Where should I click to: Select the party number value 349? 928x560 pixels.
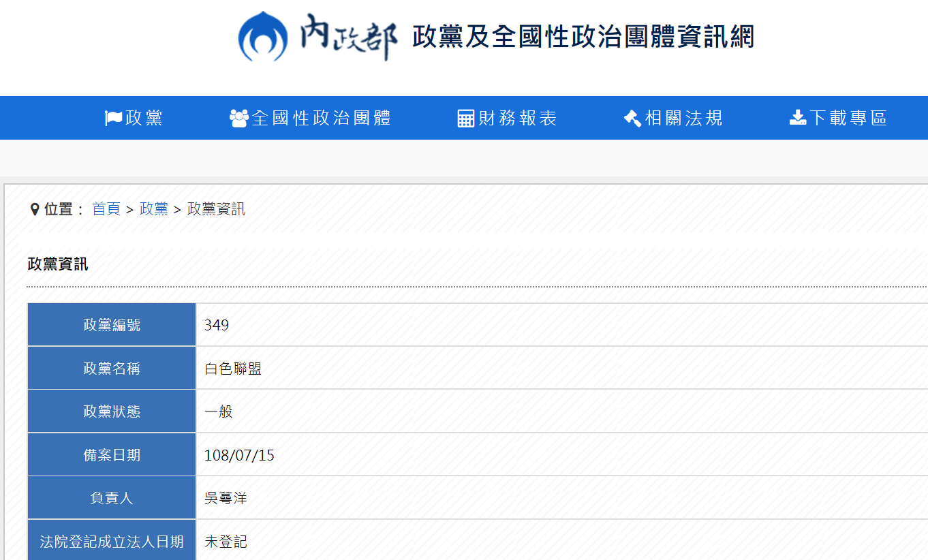217,325
